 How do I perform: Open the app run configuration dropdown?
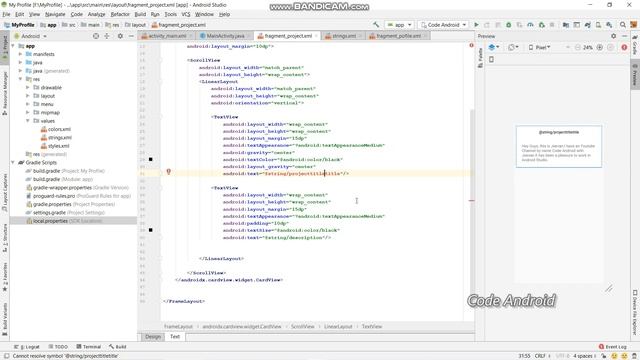tap(400, 25)
